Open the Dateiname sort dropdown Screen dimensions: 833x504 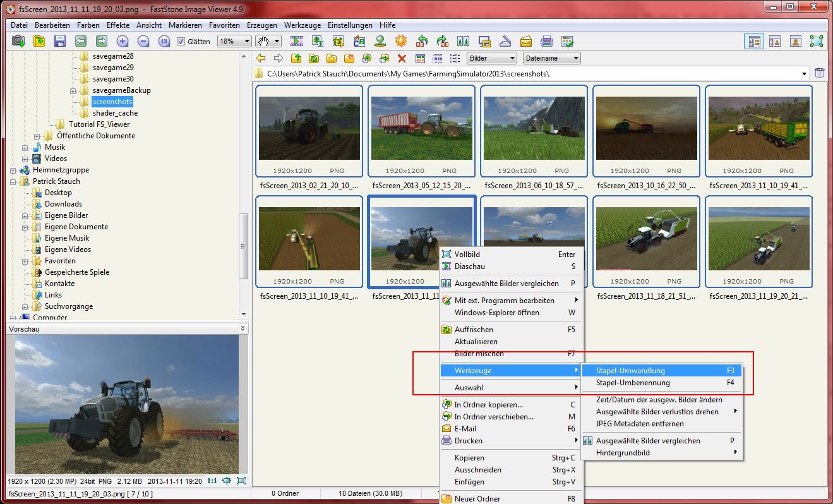(552, 58)
